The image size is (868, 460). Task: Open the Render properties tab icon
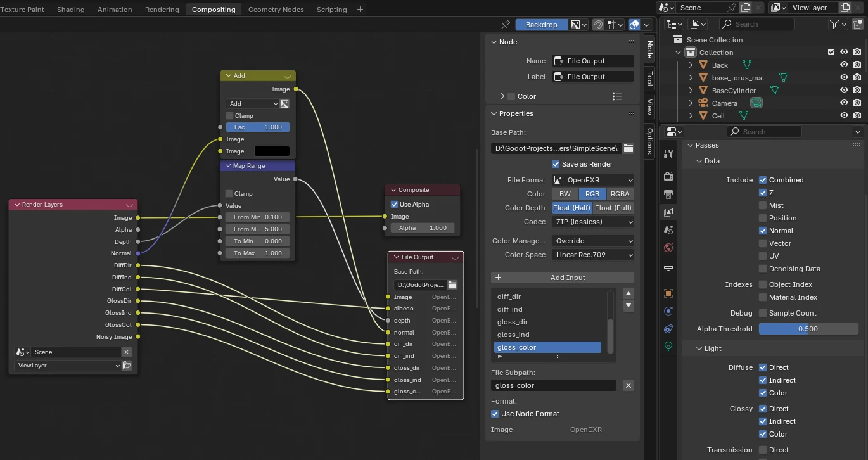point(668,176)
